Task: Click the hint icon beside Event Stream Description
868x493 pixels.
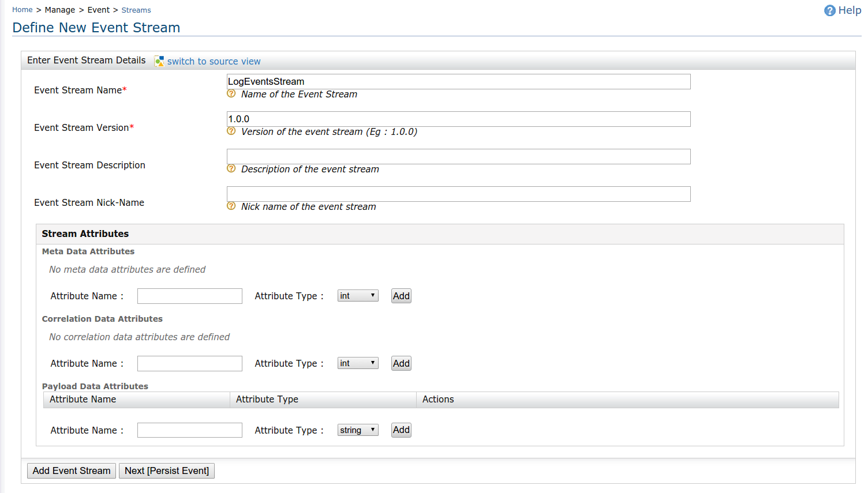Action: 231,169
